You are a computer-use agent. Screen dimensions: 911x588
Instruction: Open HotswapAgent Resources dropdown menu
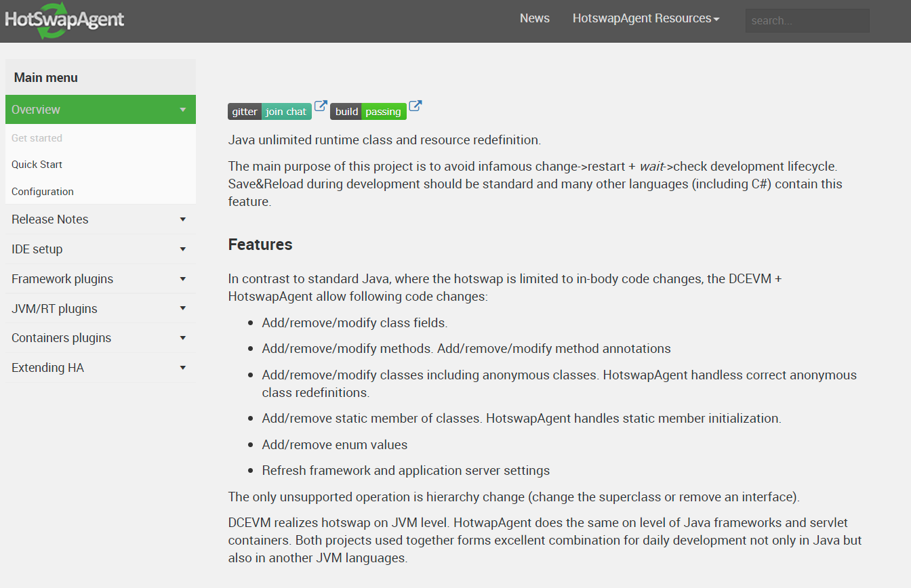[x=645, y=18]
